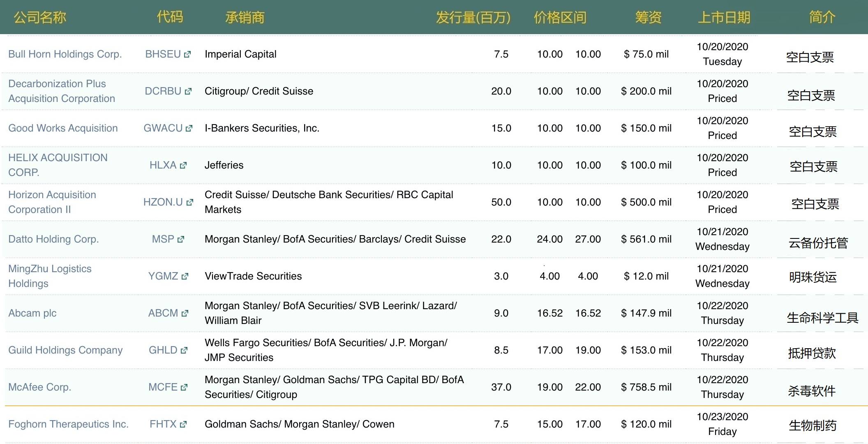Click the 上市日期 column header
The height and width of the screenshot is (444, 868).
[x=724, y=17]
